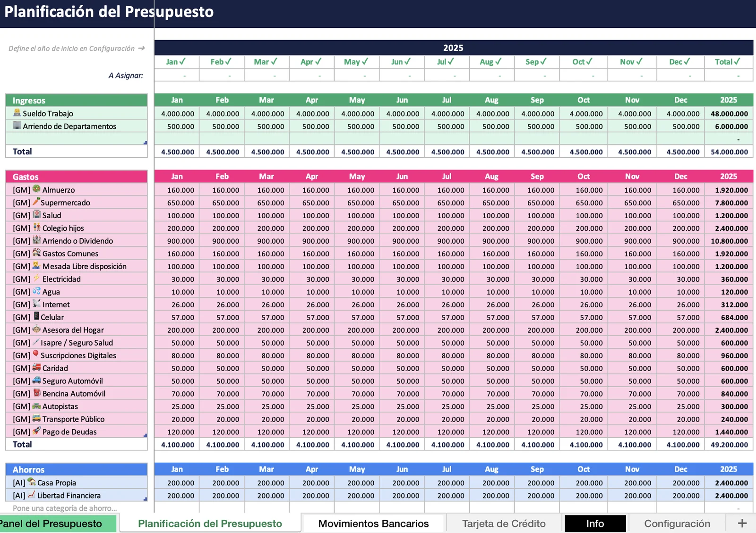Select the Total ✓ status cell

tap(728, 62)
